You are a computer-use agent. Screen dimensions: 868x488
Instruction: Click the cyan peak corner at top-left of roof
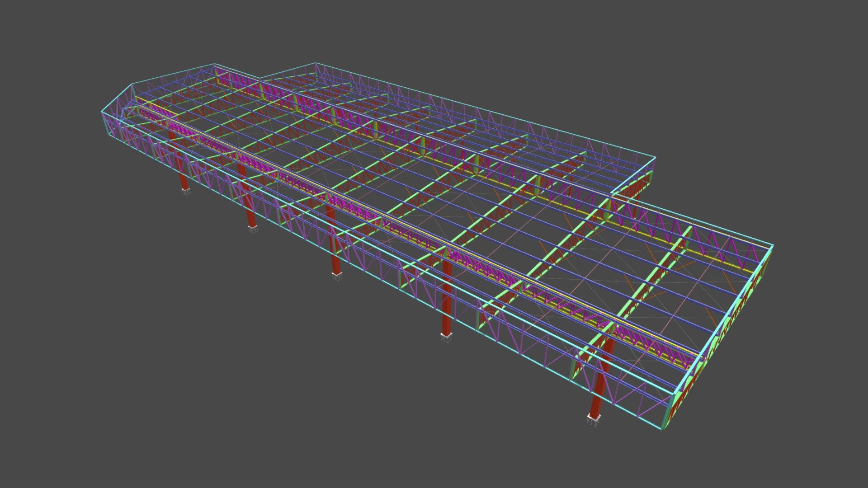coord(214,64)
